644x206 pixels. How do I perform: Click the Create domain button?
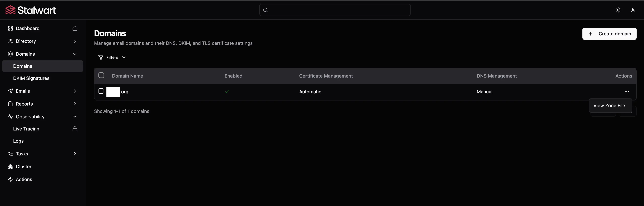(609, 34)
